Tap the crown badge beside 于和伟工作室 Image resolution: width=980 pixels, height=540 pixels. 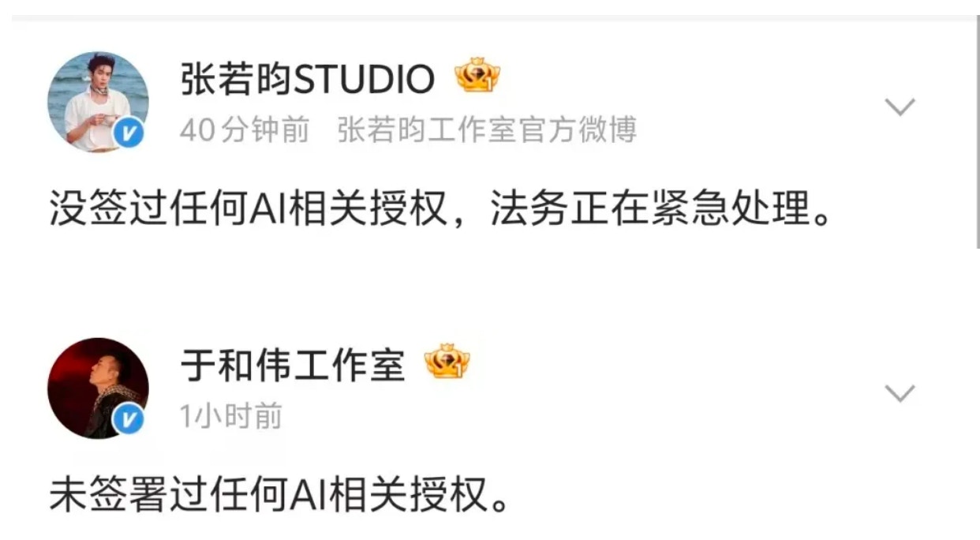point(447,362)
